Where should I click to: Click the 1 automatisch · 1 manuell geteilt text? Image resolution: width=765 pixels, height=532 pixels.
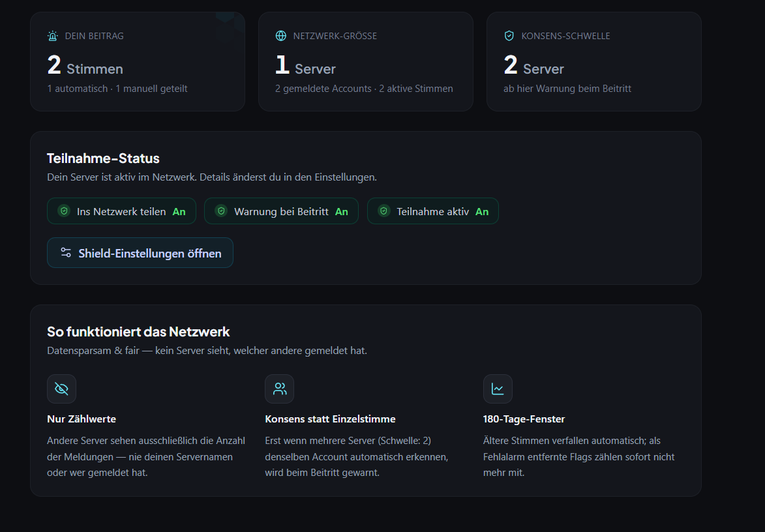click(x=117, y=89)
